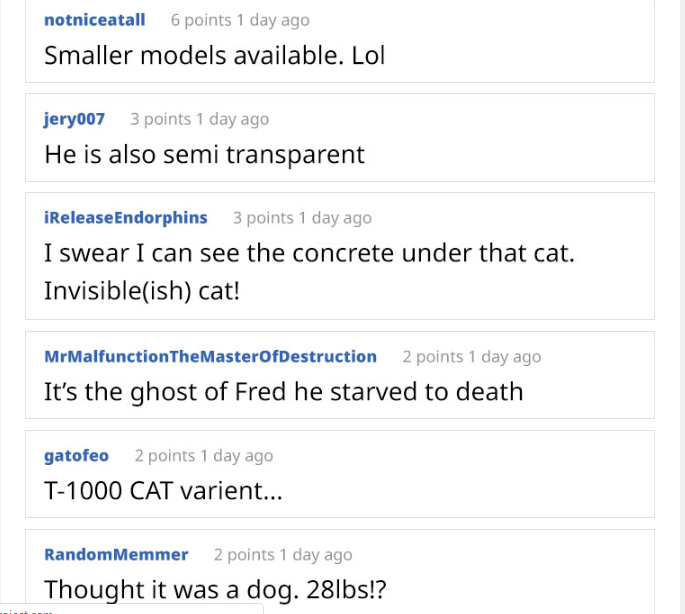Click the iReleaseEndorphins username

[x=126, y=218]
